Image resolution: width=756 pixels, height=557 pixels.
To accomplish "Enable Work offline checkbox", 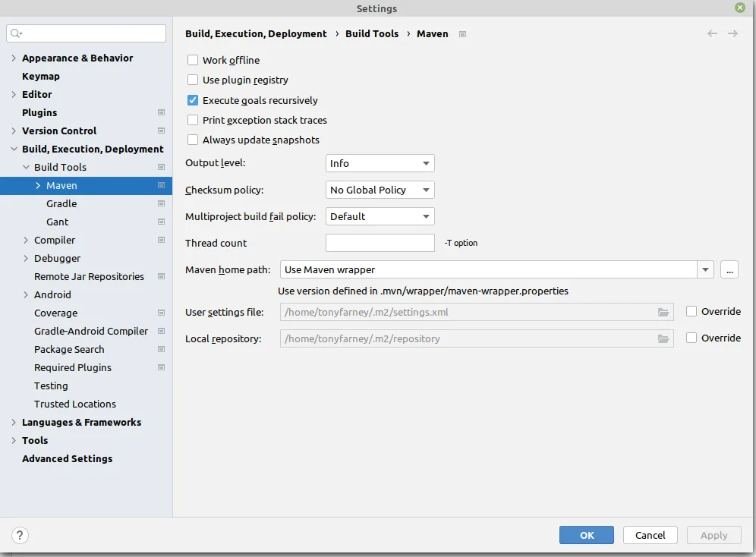I will (x=193, y=60).
